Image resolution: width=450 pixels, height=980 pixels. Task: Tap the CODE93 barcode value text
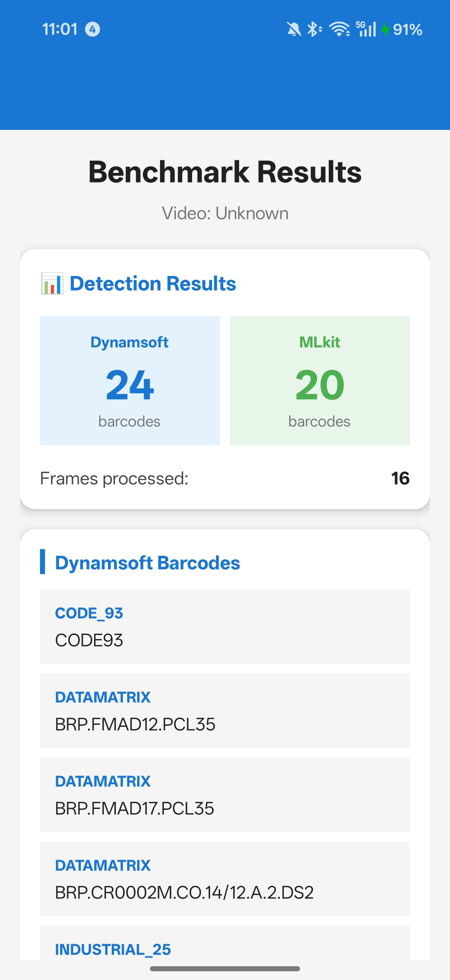click(89, 640)
